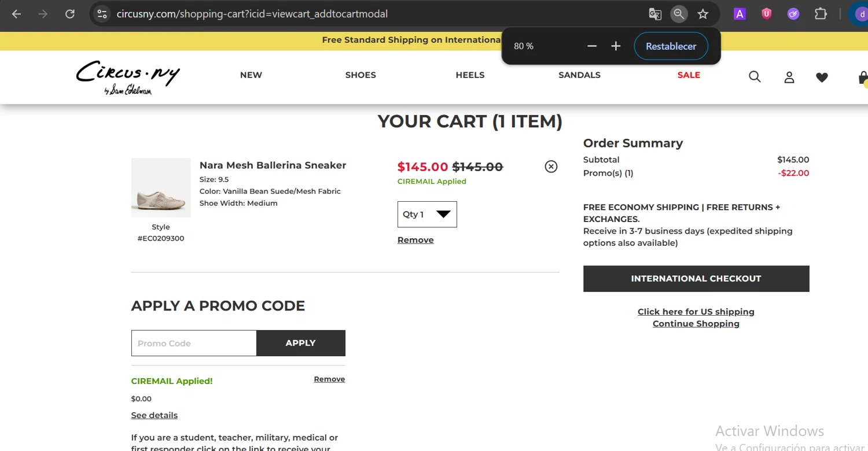Open the site search magnifier icon

pos(755,76)
